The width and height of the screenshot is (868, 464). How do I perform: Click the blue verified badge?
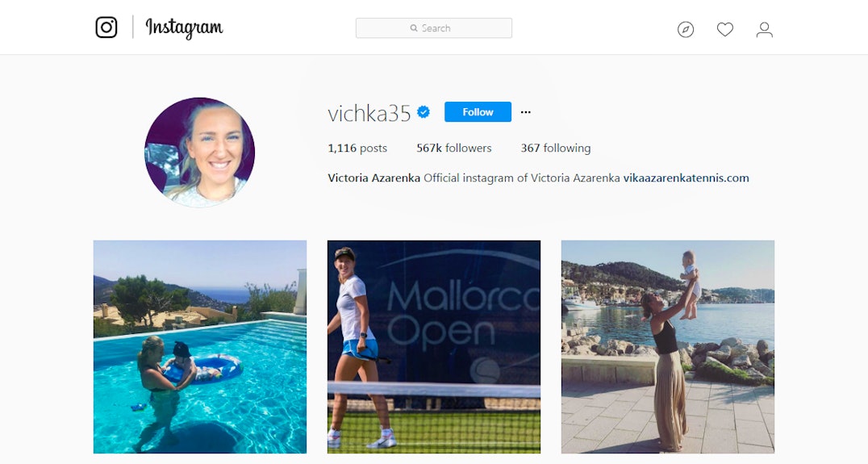click(424, 112)
